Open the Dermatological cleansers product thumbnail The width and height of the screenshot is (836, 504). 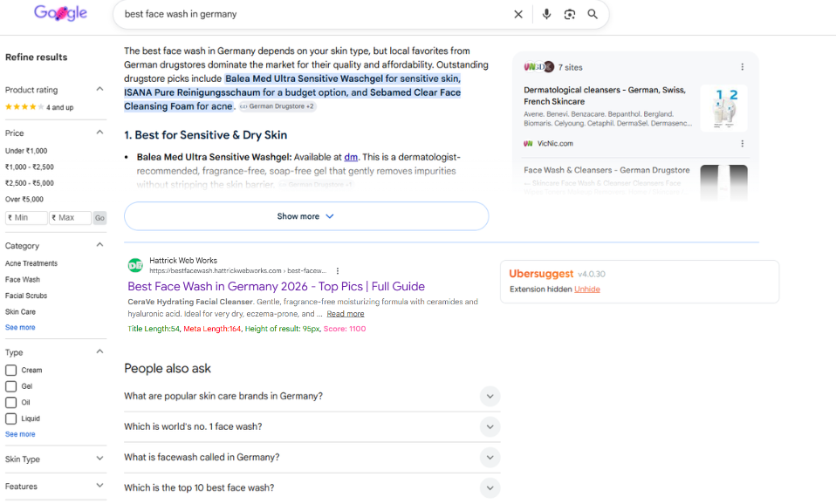click(x=723, y=108)
